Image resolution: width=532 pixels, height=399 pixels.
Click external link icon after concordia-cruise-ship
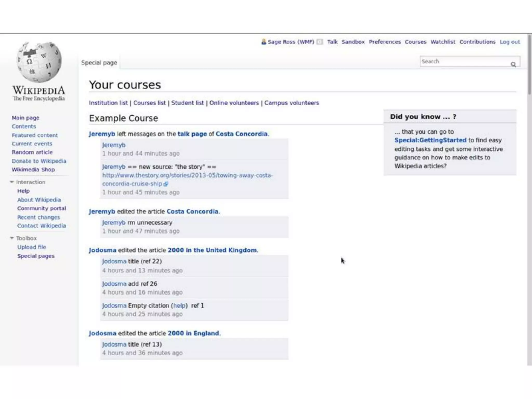click(x=166, y=184)
